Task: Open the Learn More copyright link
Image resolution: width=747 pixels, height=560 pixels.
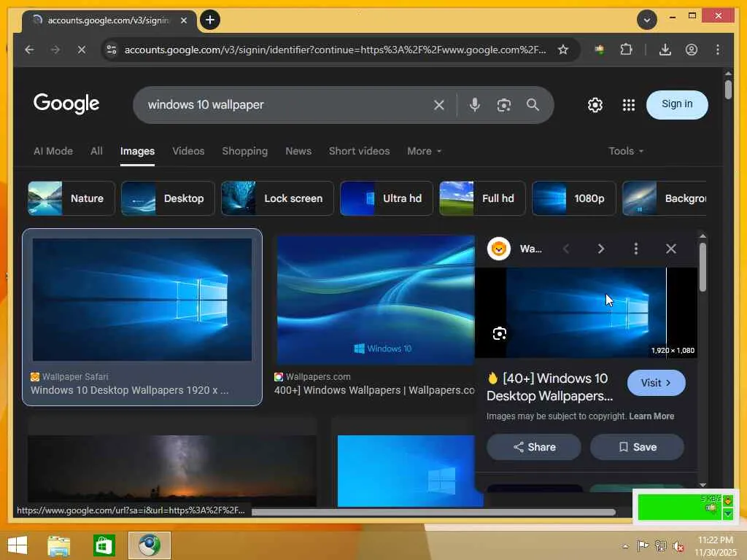Action: point(651,416)
